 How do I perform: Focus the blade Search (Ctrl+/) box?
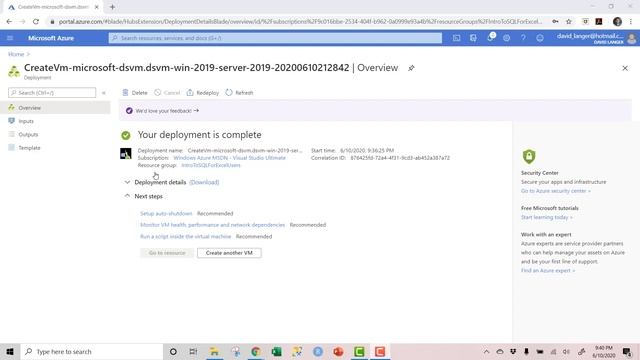point(52,93)
